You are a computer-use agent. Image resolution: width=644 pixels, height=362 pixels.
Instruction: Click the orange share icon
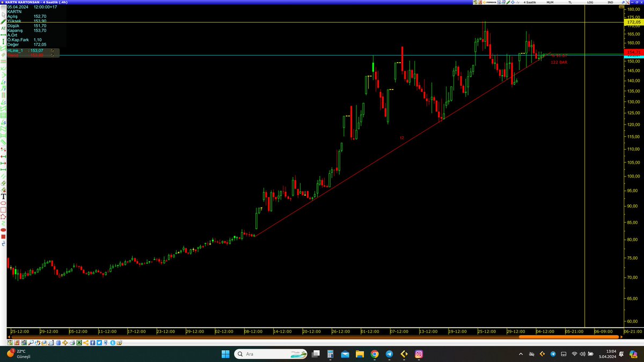click(x=86, y=343)
